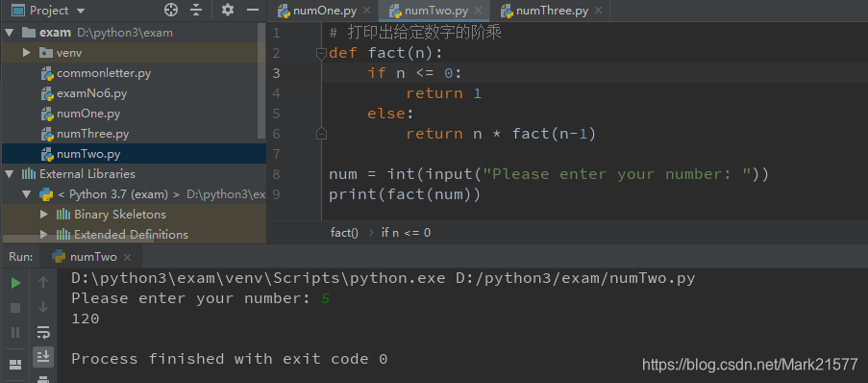Rerun numTwo with the green play icon
The image size is (868, 383).
[16, 283]
